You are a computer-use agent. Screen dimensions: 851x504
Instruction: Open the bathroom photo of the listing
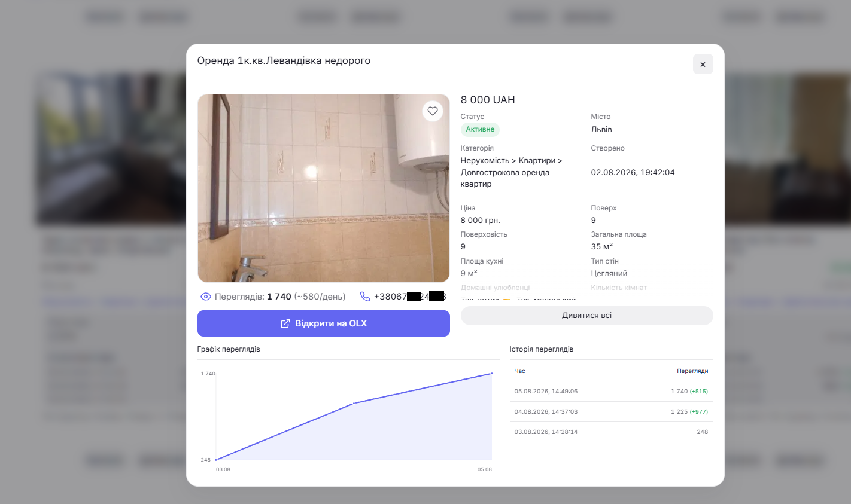click(x=323, y=188)
